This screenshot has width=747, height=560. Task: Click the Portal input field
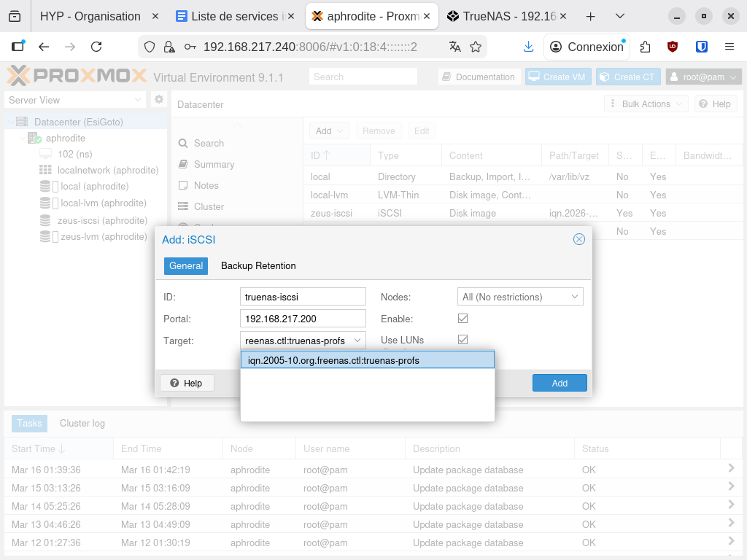[302, 319]
